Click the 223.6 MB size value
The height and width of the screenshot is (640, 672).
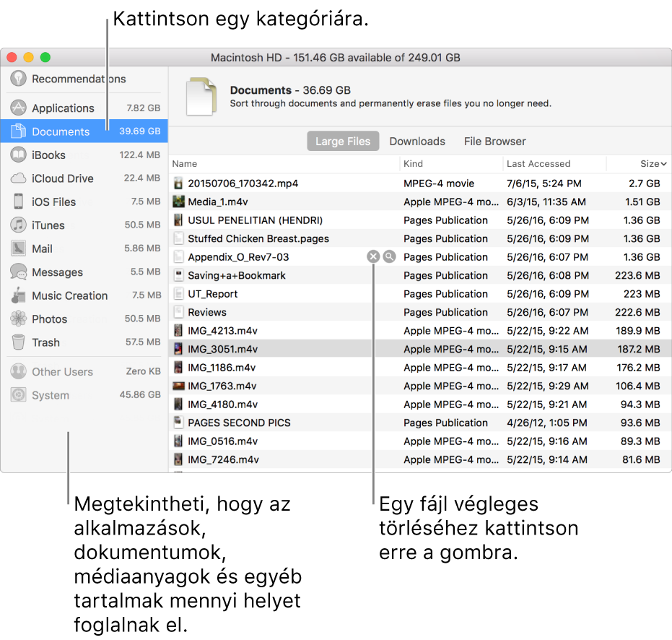pos(637,275)
